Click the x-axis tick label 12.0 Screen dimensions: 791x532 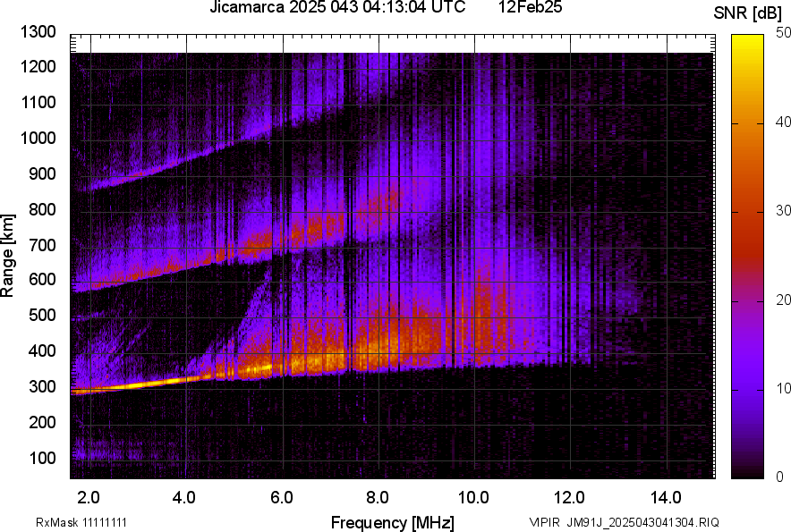(x=570, y=498)
